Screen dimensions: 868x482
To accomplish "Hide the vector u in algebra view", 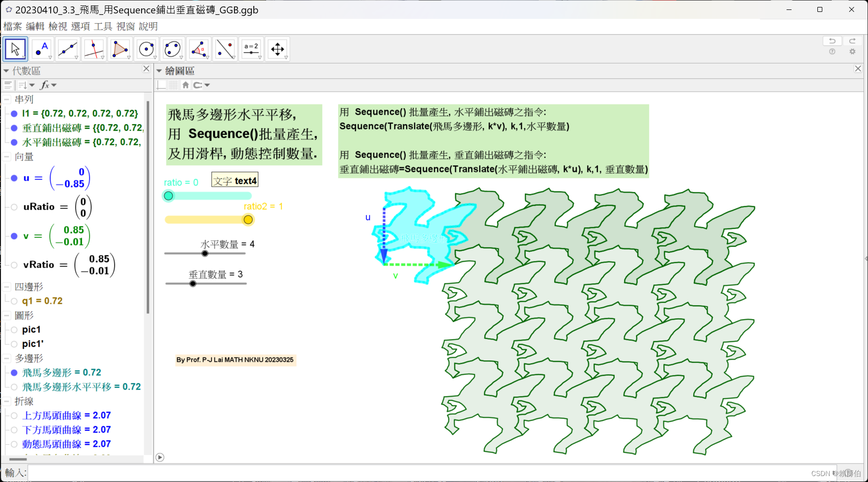I will (x=13, y=178).
